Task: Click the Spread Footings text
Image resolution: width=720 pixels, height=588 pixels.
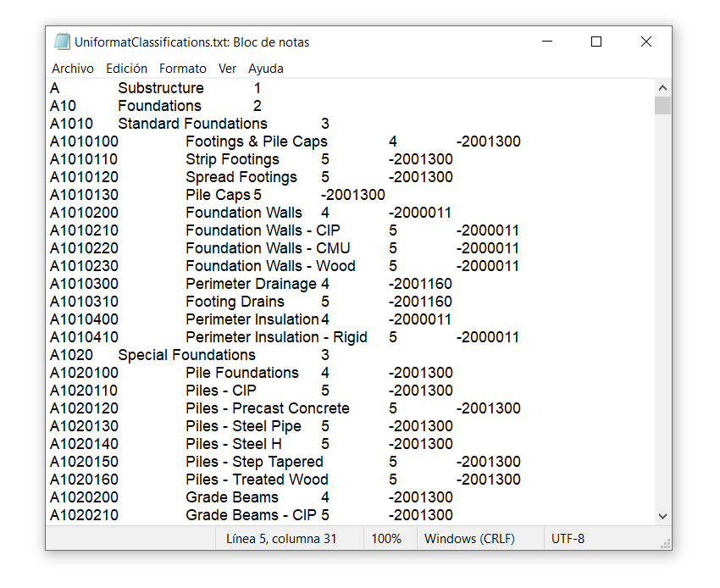Action: coord(241,177)
